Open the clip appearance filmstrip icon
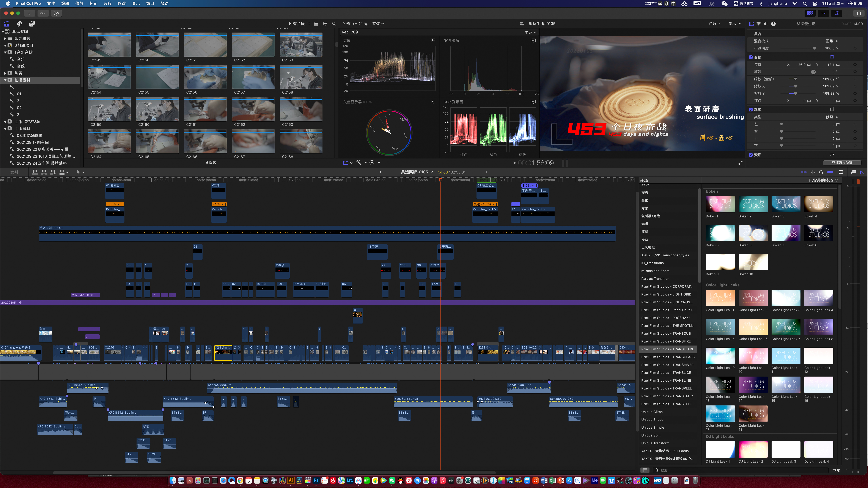 click(x=841, y=172)
